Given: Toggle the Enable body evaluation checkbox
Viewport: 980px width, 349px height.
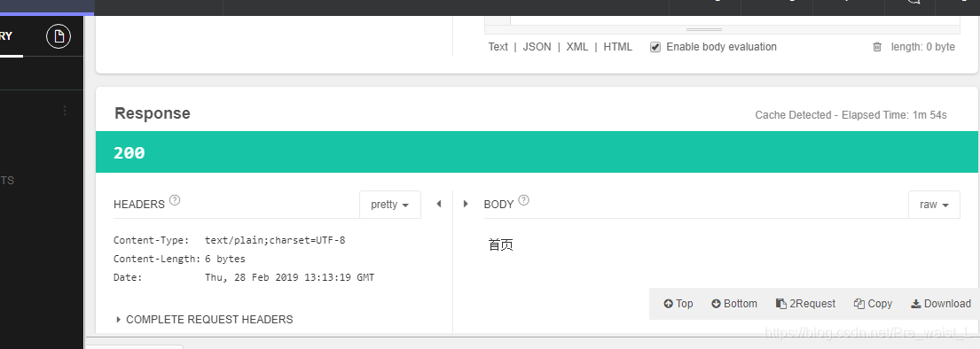Looking at the screenshot, I should [655, 47].
